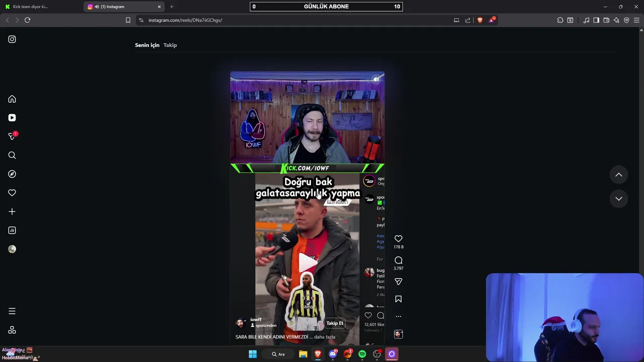Viewport: 644px width, 362px height.
Task: Open browser extensions puzzle icon
Action: (x=560, y=20)
